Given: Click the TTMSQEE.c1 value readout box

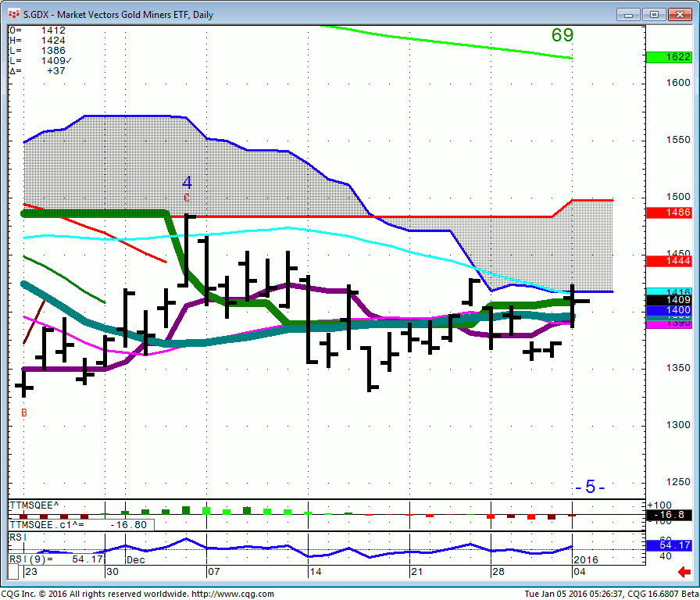Looking at the screenshot, I should click(78, 525).
